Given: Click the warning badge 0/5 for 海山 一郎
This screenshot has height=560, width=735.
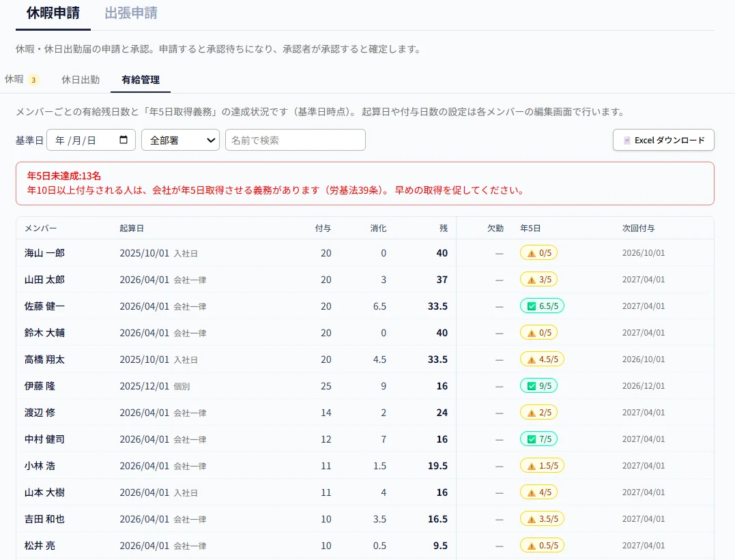Looking at the screenshot, I should point(538,253).
